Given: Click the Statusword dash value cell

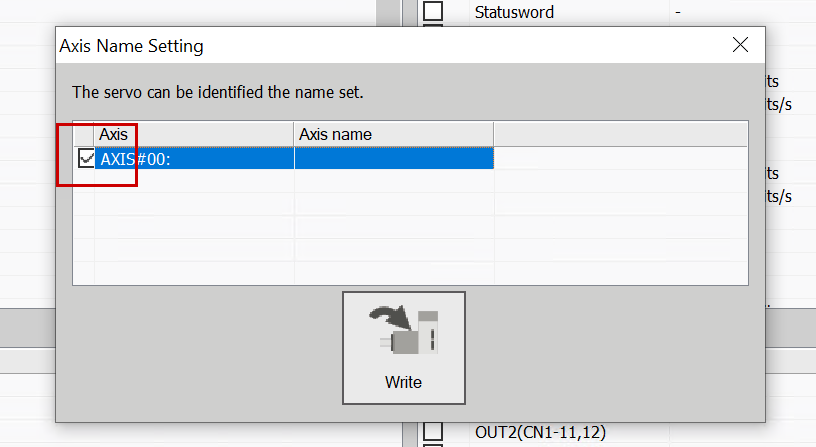Looking at the screenshot, I should coord(679,12).
